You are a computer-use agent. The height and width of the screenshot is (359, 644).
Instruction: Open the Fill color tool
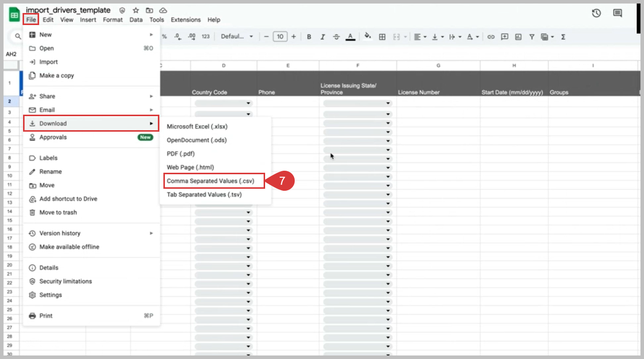pos(367,36)
